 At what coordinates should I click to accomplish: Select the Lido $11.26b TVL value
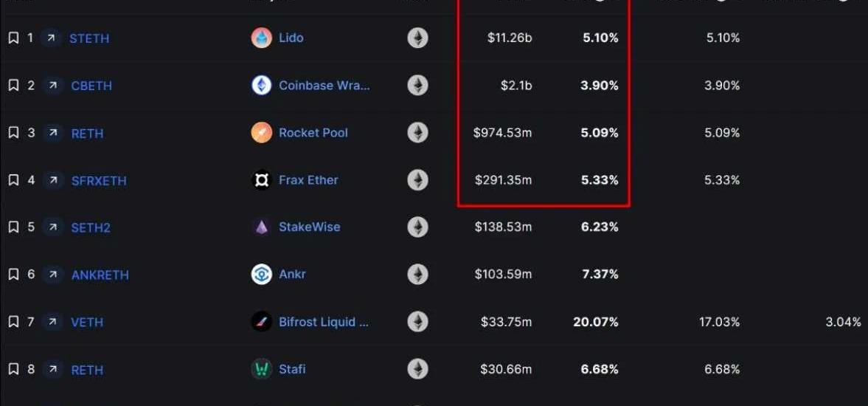click(x=510, y=38)
